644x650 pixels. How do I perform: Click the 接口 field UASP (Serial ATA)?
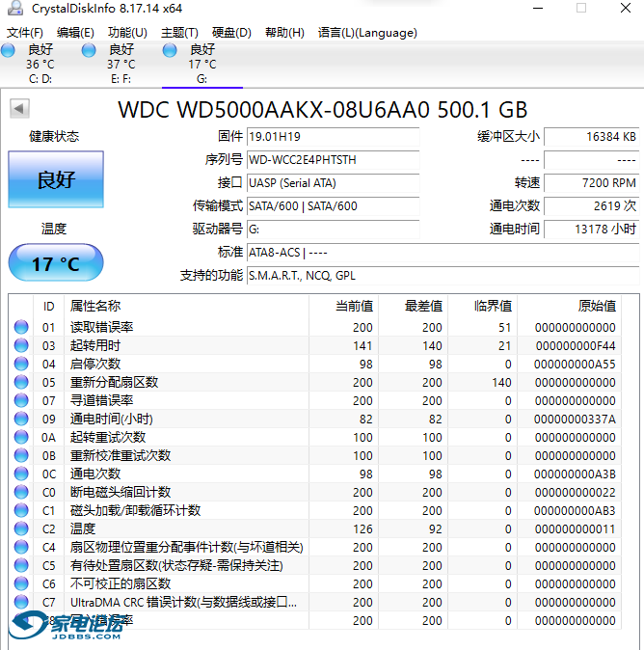click(334, 183)
